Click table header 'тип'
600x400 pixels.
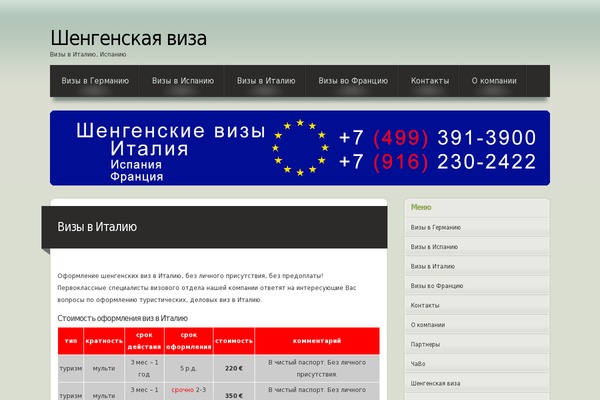pos(71,341)
